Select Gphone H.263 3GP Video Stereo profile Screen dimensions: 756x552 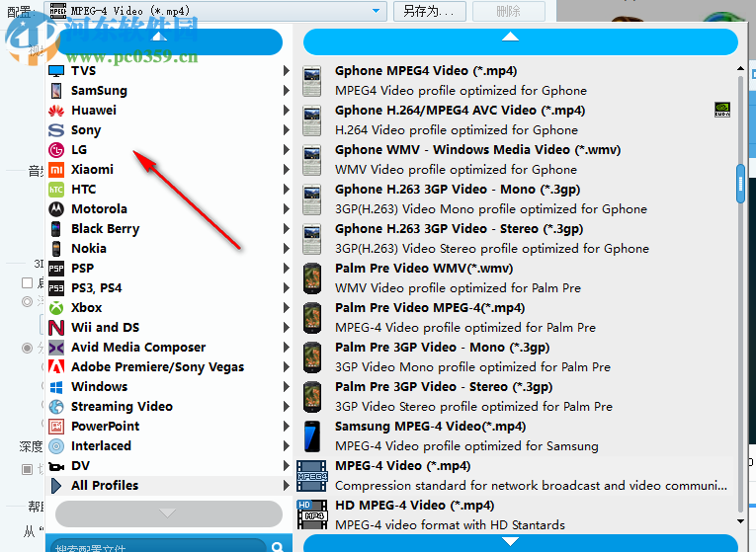516,239
